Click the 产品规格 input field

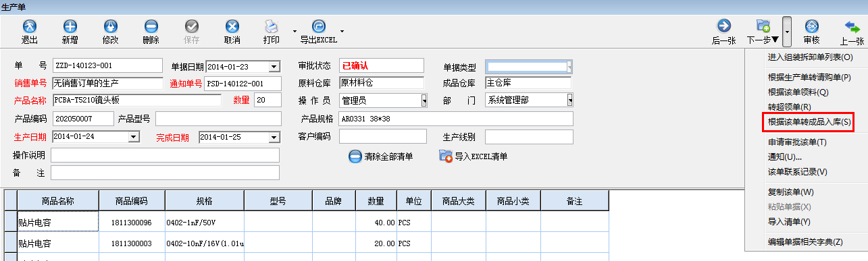(456, 119)
